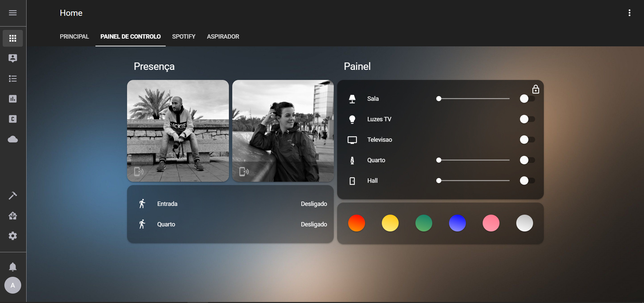Turn on the Televisao toggle
The image size is (644, 303).
point(526,140)
